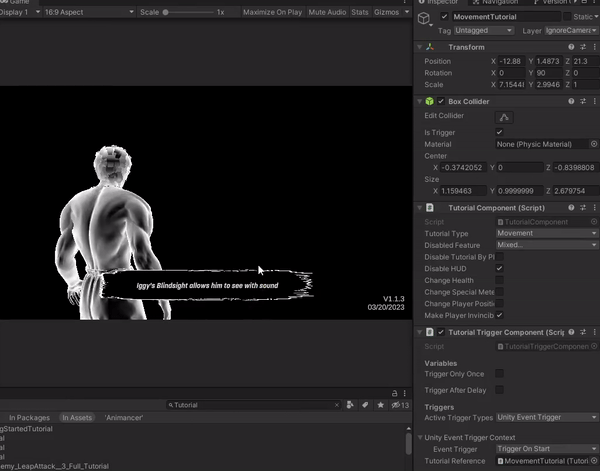Toggle the Static checkbox
The image size is (600, 471).
point(567,16)
